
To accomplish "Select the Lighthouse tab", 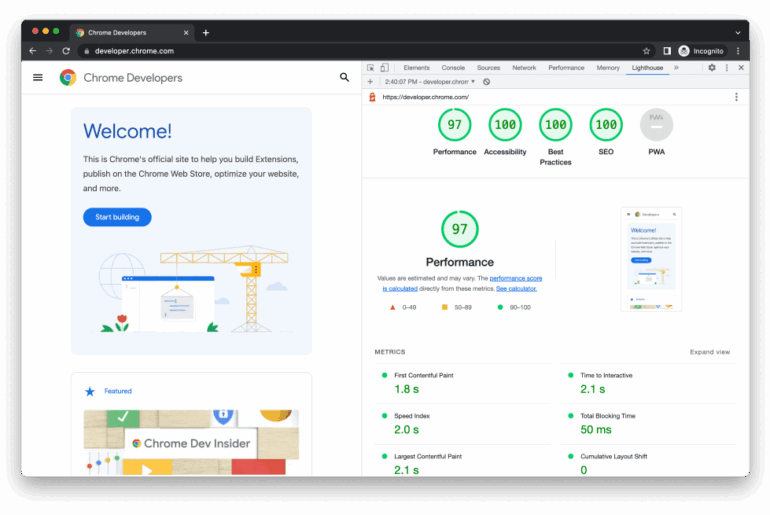I will tap(647, 68).
